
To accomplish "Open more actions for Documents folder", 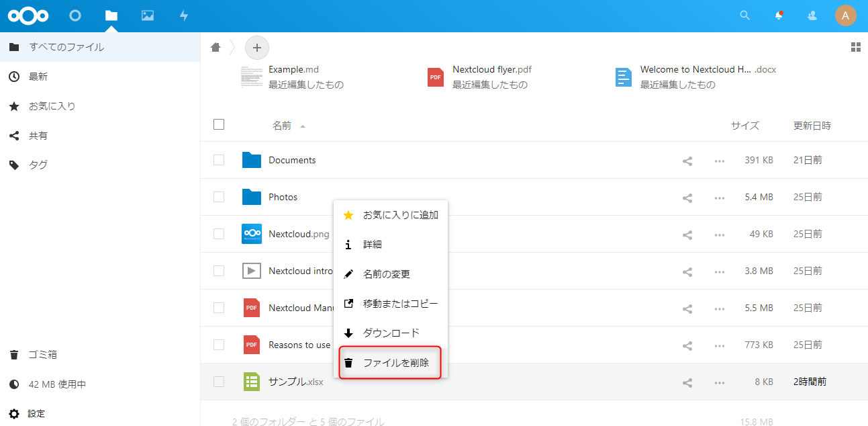I will pos(720,161).
